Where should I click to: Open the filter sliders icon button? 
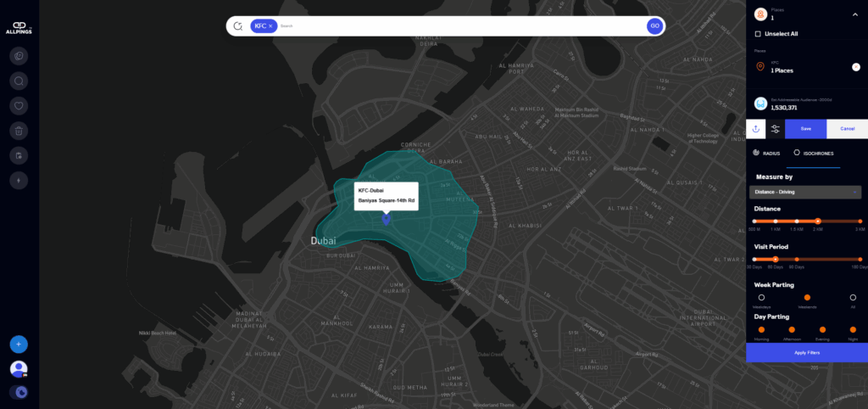775,129
